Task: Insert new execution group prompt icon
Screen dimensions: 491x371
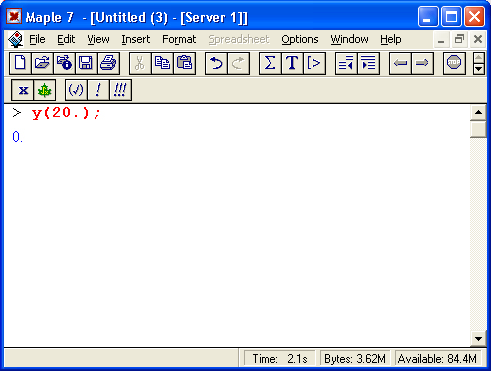Action: (x=314, y=63)
